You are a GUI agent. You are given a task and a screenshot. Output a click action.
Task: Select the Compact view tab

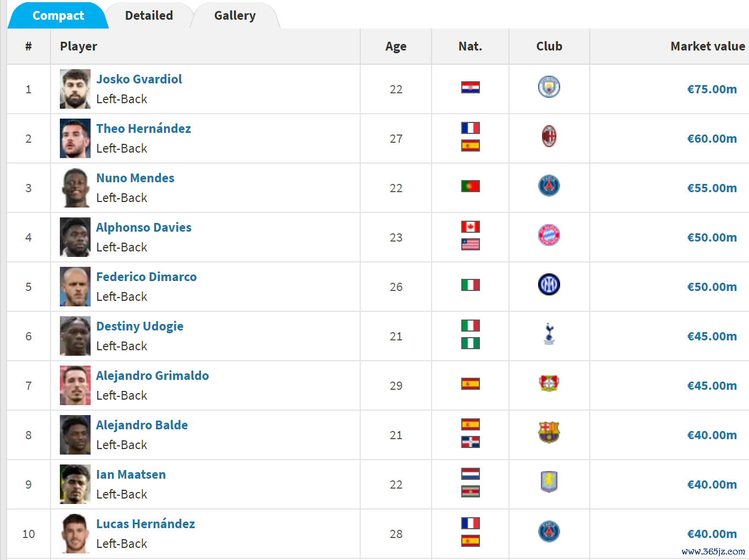(58, 15)
